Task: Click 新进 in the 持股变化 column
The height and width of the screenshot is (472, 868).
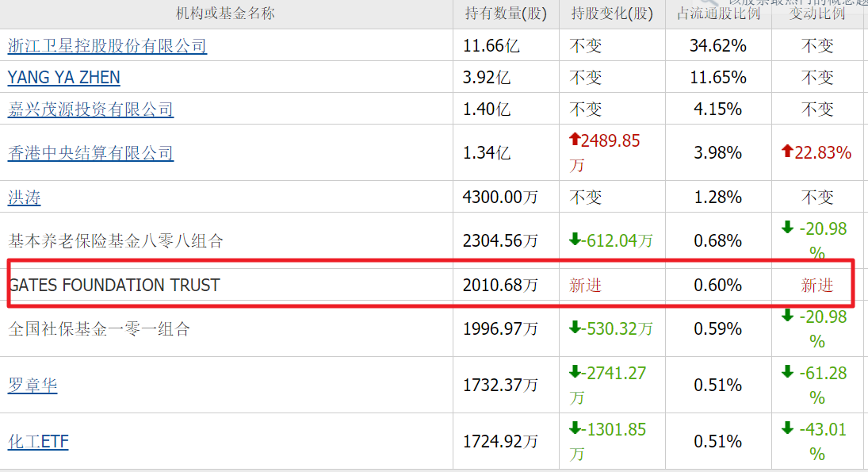Action: pyautogui.click(x=585, y=286)
